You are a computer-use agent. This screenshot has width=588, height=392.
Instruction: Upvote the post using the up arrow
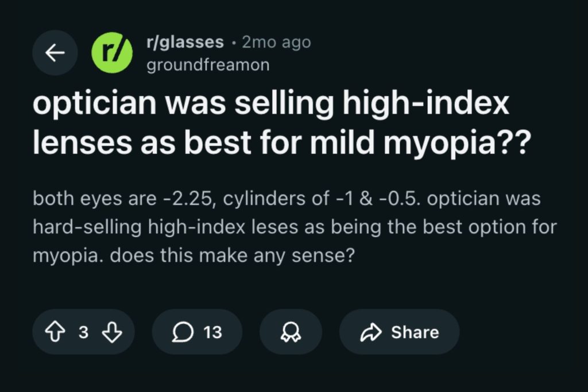tap(56, 332)
